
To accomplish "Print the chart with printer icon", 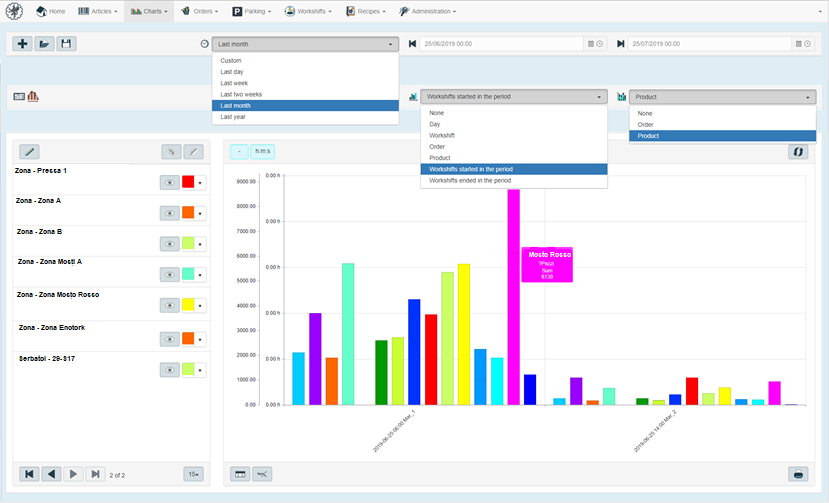I will coord(798,474).
